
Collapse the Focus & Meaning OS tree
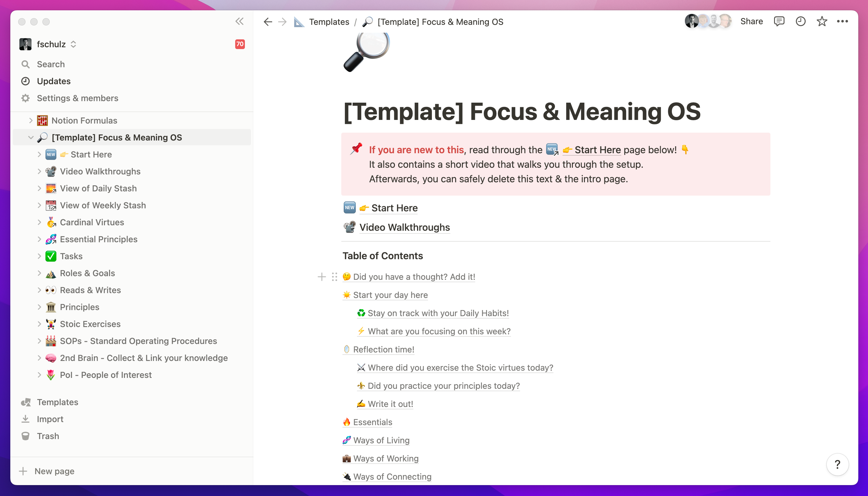(x=31, y=137)
